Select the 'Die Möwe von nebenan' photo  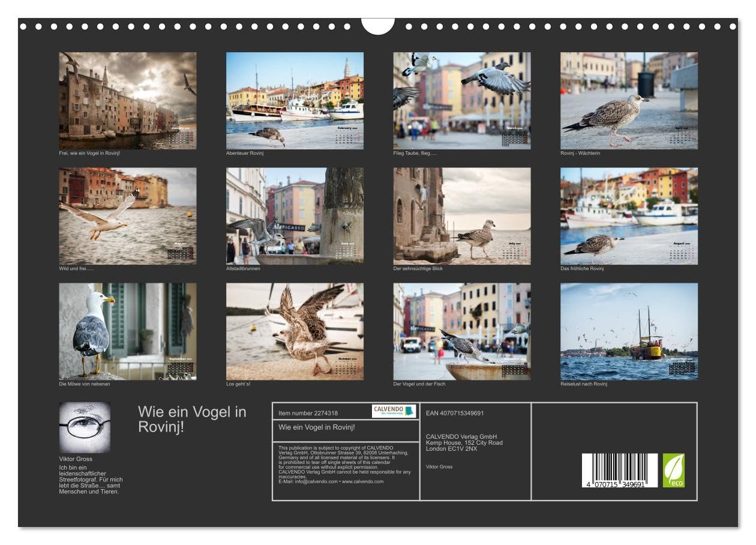pos(127,331)
